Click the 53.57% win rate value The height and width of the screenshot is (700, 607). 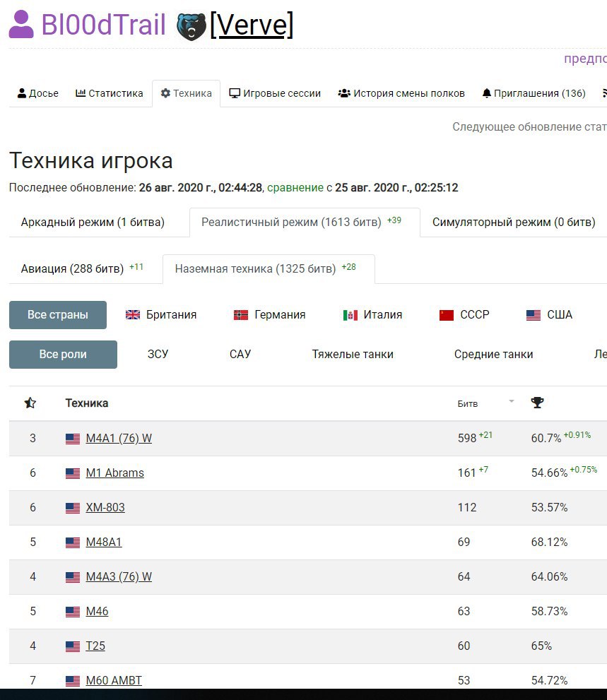pos(549,508)
